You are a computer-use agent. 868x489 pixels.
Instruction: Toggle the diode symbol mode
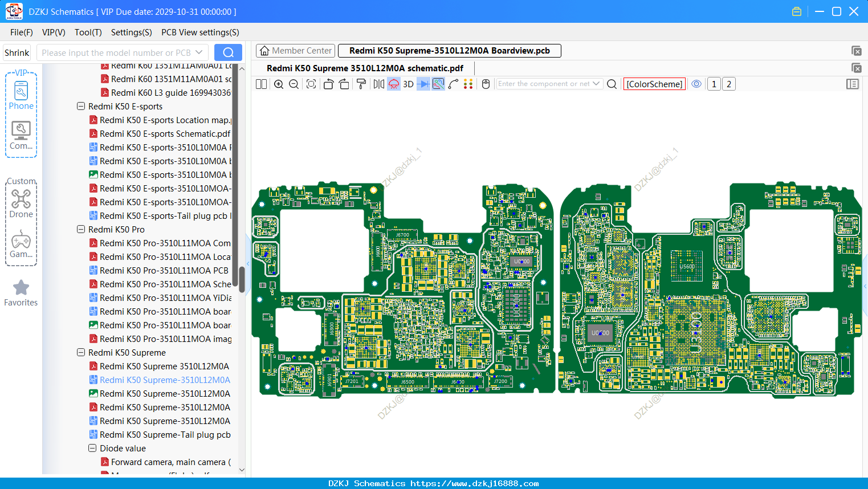tap(423, 84)
